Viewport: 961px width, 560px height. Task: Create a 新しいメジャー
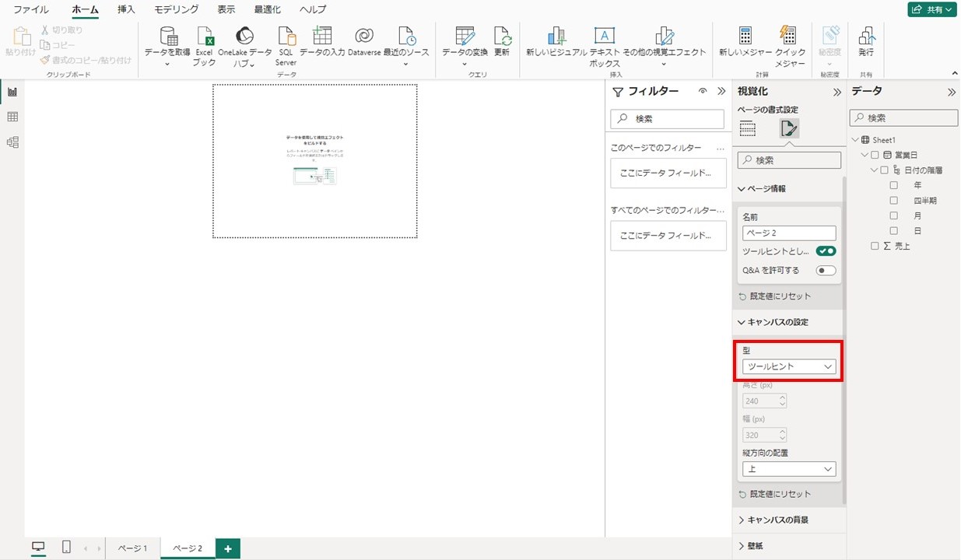745,38
